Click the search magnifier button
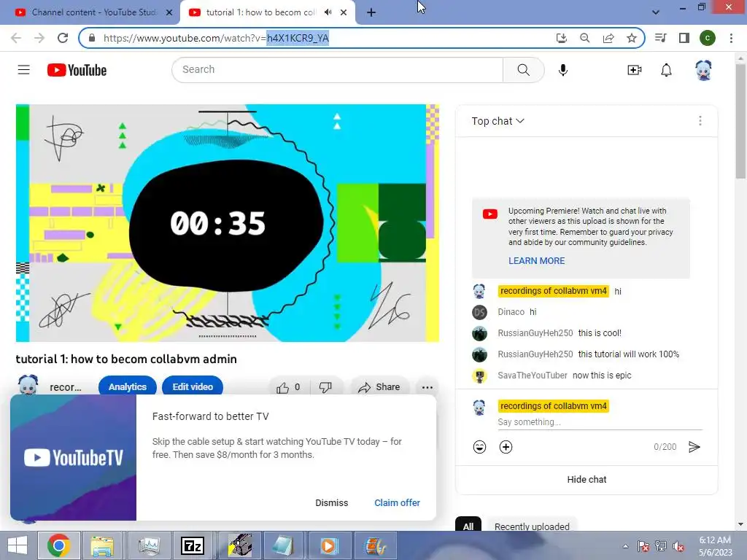Screen dimensions: 747x560 point(523,70)
